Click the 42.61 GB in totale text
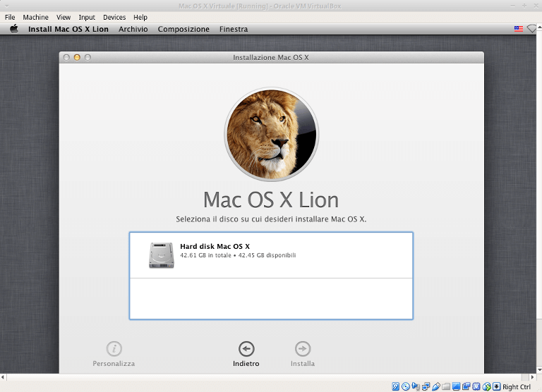 205,255
